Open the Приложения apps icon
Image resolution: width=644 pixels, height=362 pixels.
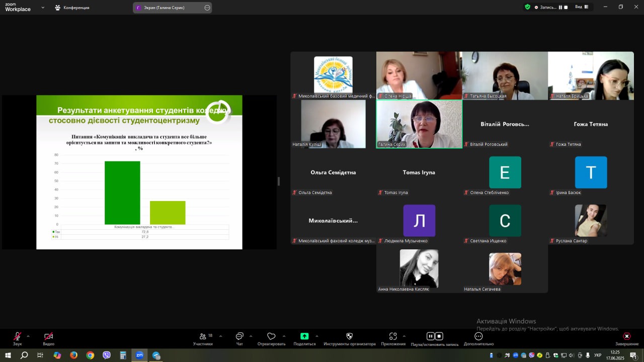393,337
